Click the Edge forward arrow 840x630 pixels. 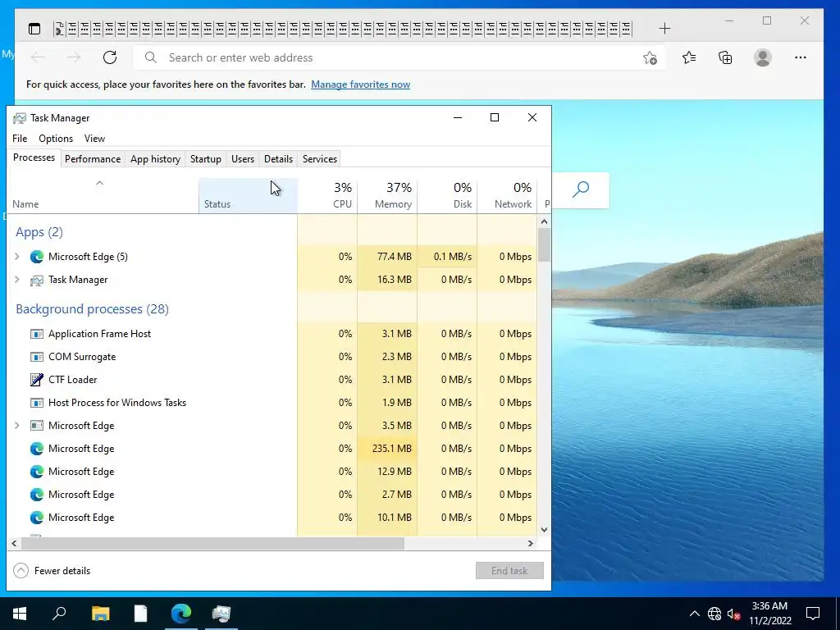tap(74, 57)
